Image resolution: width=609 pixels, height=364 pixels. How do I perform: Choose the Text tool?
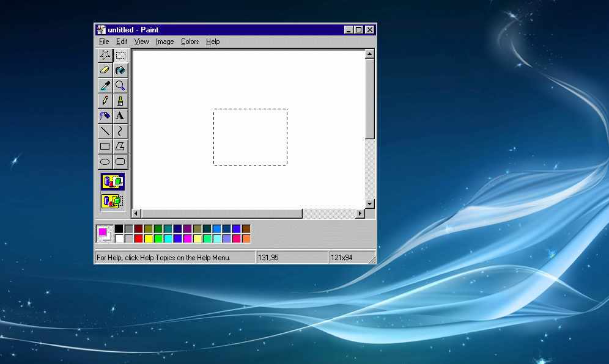(120, 116)
